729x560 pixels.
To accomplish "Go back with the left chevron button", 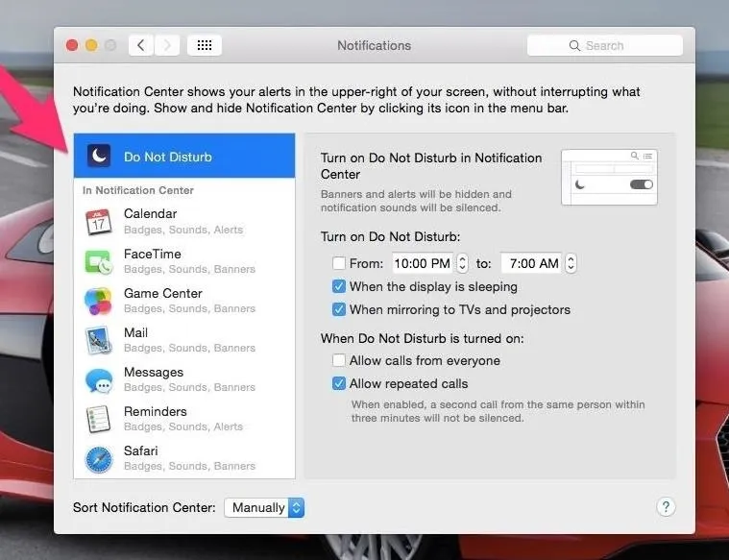I will click(141, 45).
